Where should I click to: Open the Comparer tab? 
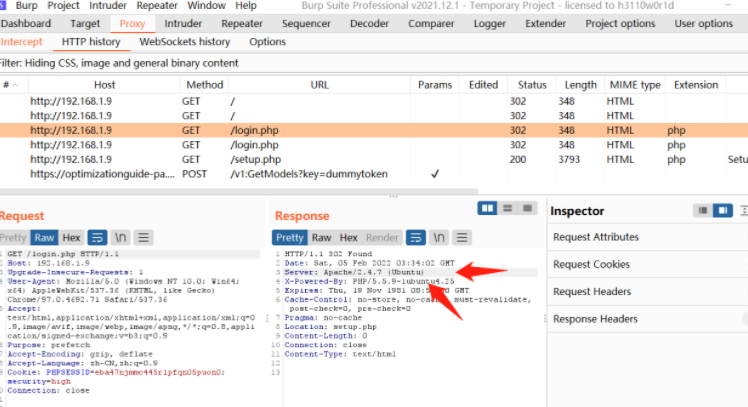click(431, 23)
